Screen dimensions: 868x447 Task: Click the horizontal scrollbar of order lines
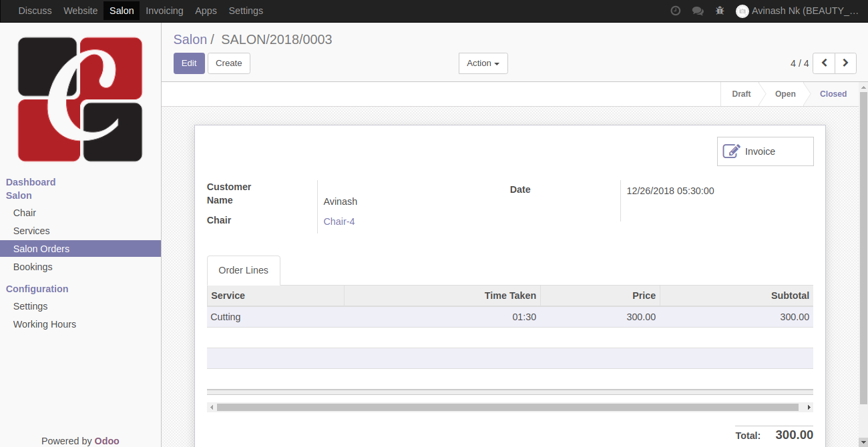pos(507,407)
